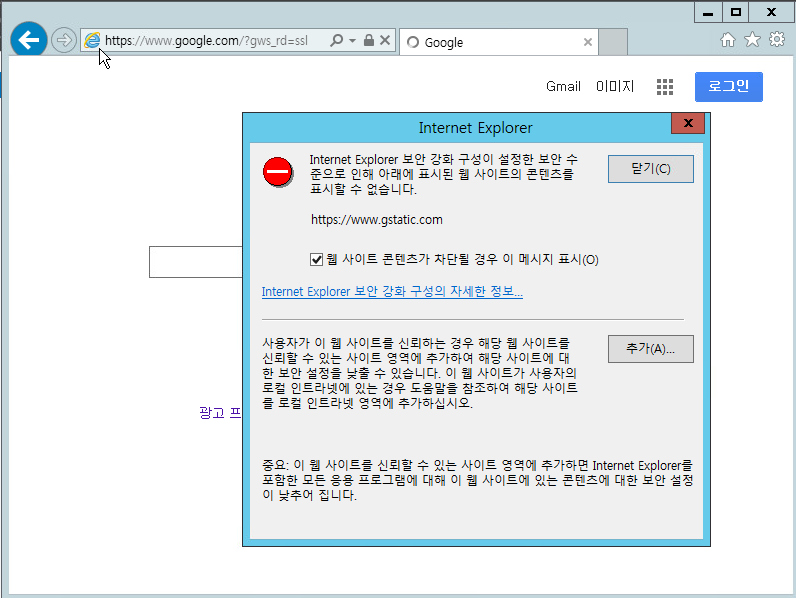Click the Internet Explorer icon in address bar

pos(92,40)
